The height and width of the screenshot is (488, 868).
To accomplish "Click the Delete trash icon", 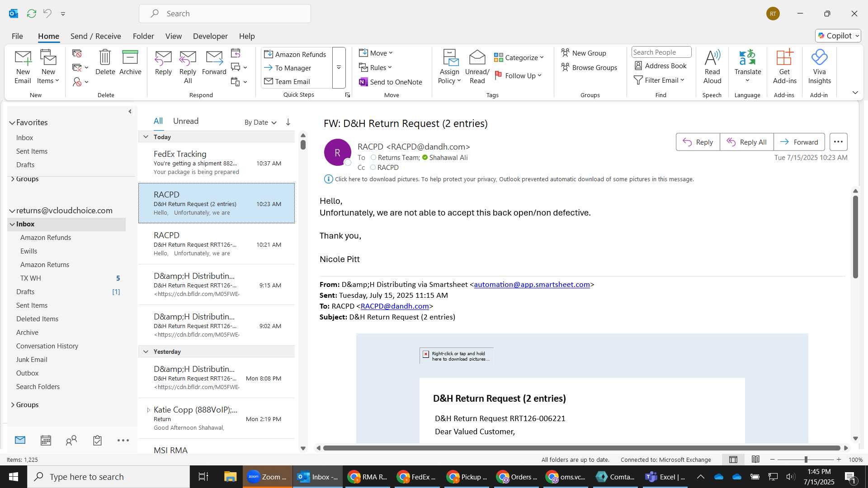I will click(x=105, y=62).
